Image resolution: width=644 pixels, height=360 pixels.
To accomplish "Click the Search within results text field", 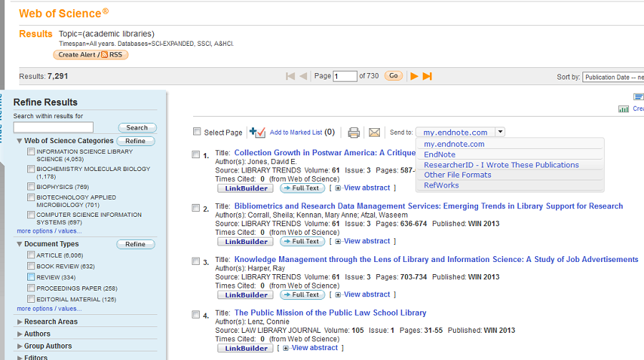I will pyautogui.click(x=53, y=127).
